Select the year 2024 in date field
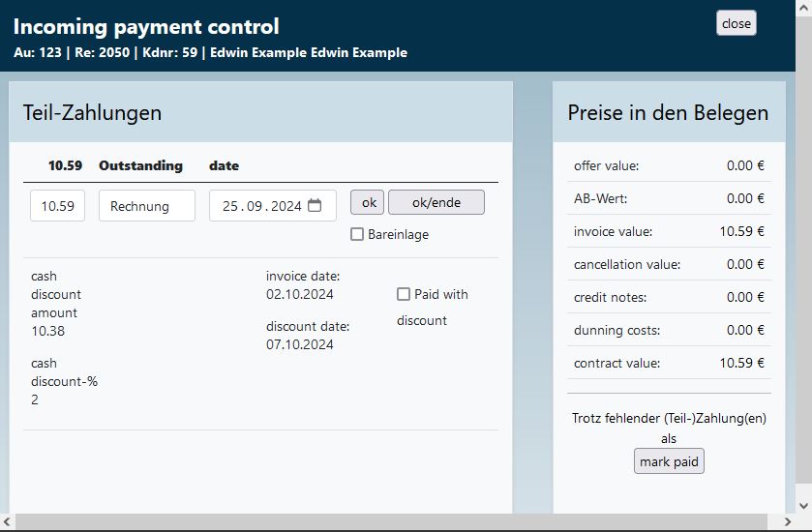The image size is (812, 532). tap(286, 206)
